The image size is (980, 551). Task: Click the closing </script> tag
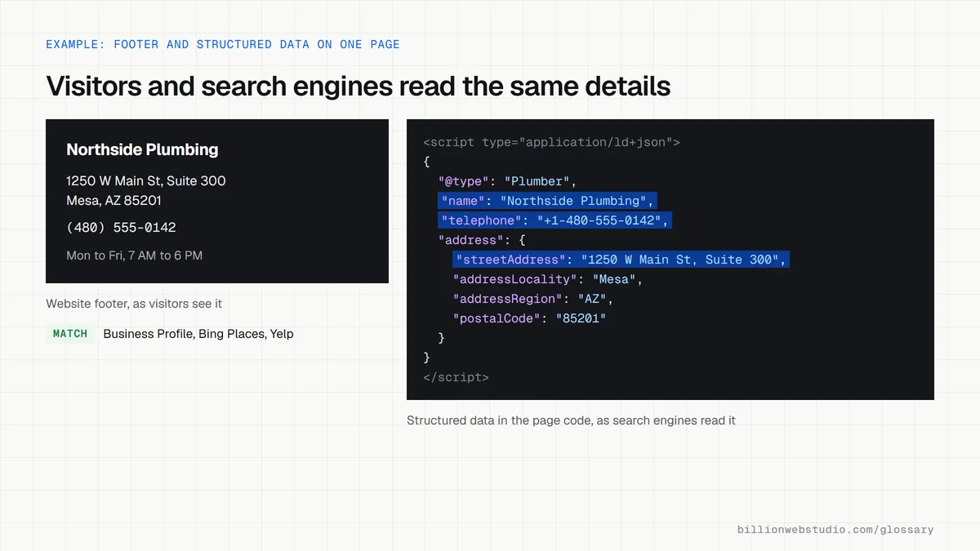[456, 377]
